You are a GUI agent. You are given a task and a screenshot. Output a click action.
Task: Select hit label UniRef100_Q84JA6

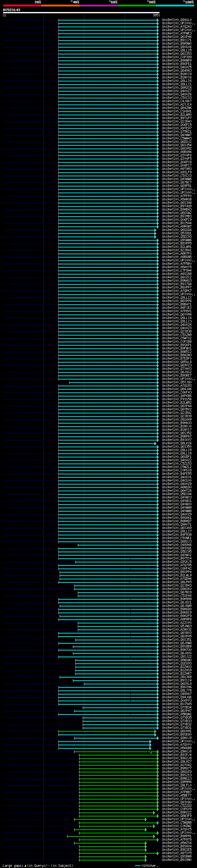click(x=176, y=389)
